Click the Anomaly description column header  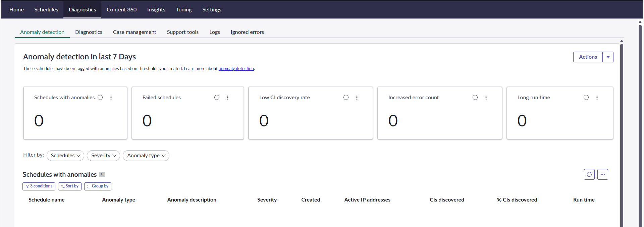coord(192,200)
